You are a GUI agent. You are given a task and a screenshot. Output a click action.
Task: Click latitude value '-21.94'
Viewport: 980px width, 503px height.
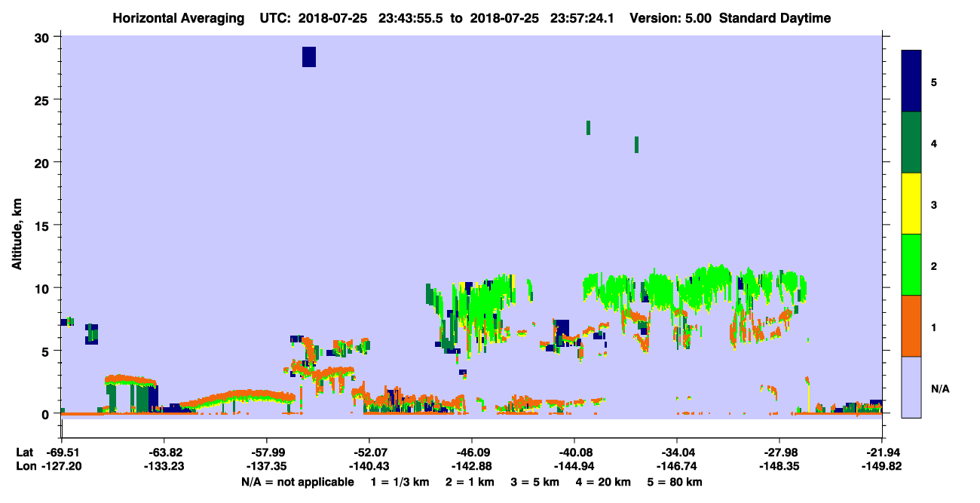[x=882, y=452]
